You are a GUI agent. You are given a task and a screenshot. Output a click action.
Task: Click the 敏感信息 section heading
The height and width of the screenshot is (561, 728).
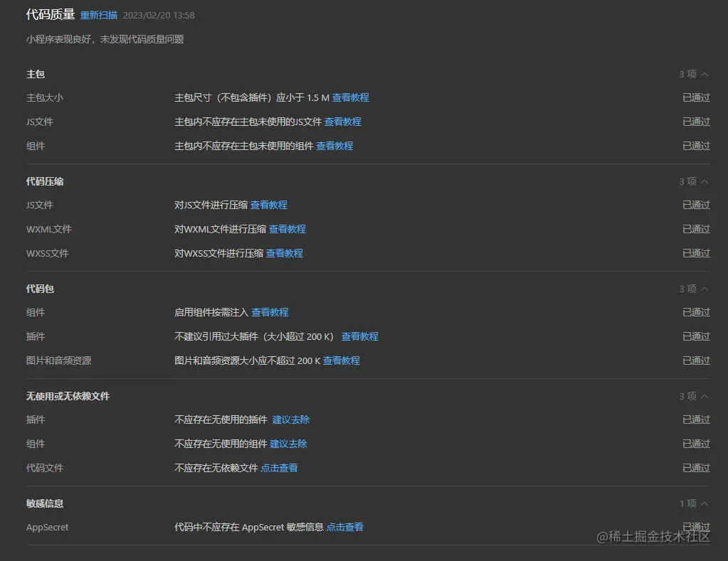click(x=45, y=503)
